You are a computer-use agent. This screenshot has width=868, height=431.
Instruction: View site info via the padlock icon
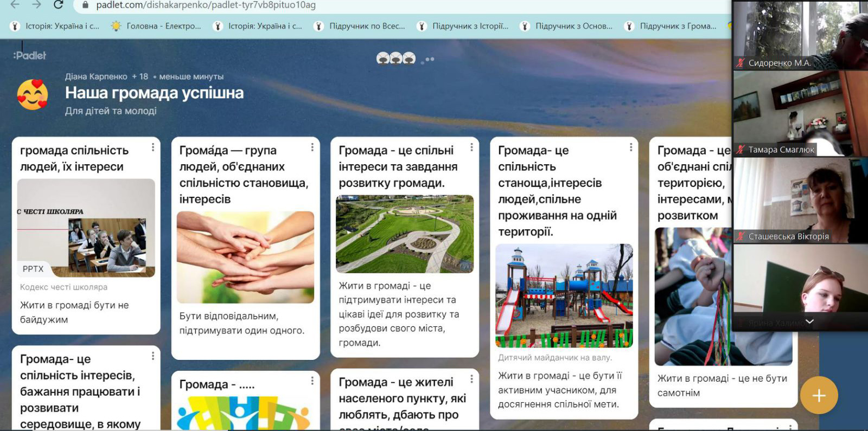click(x=85, y=5)
